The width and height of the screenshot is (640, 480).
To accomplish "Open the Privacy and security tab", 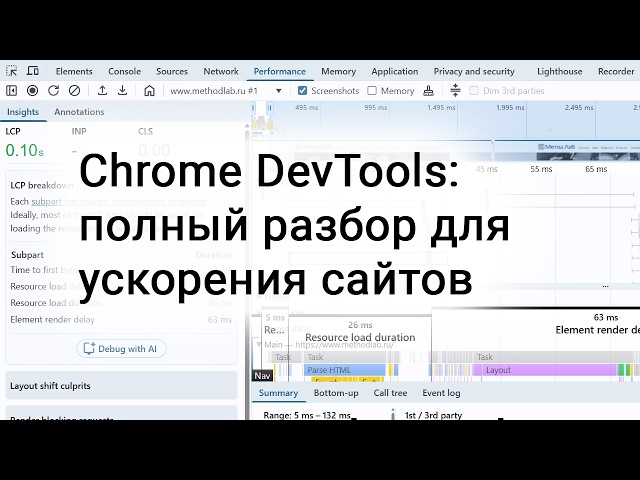I will click(474, 71).
